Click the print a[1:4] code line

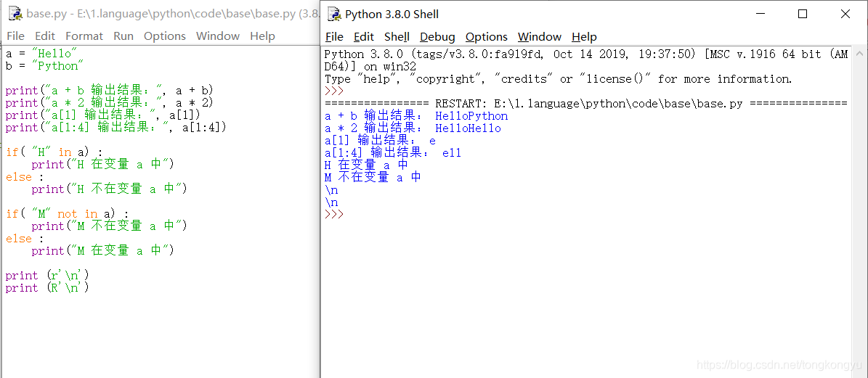pyautogui.click(x=116, y=127)
